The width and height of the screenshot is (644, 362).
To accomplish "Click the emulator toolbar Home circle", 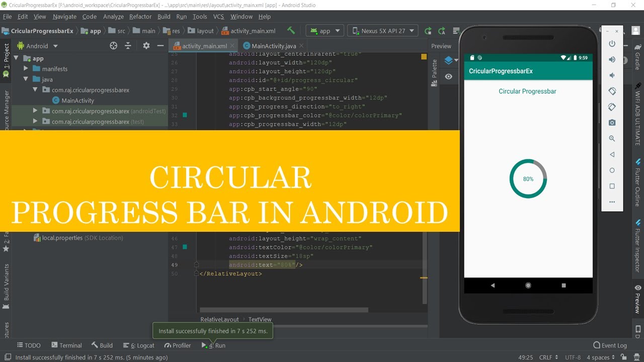I will 612,170.
